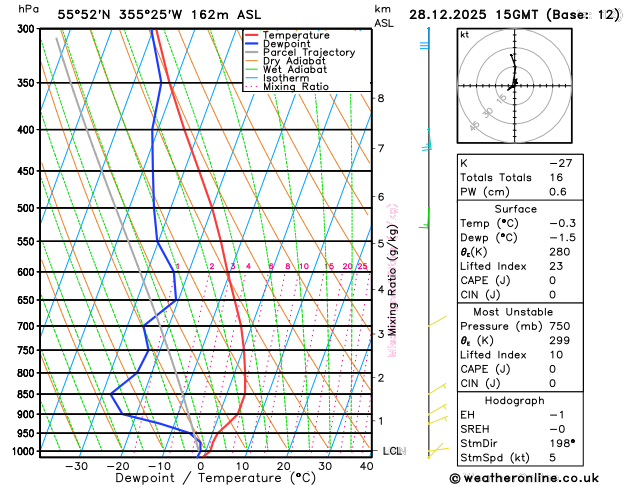
Task: Click the yellow wind barb near 700 hPa
Action: tap(437, 321)
